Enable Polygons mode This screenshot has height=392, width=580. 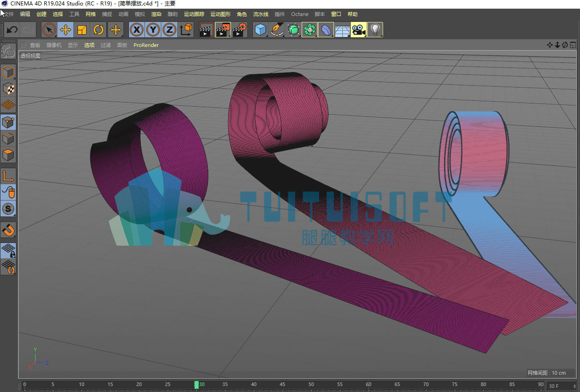click(x=8, y=155)
